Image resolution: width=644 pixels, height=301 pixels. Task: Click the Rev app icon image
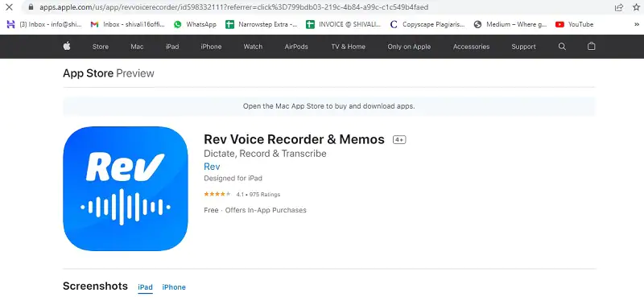click(126, 188)
